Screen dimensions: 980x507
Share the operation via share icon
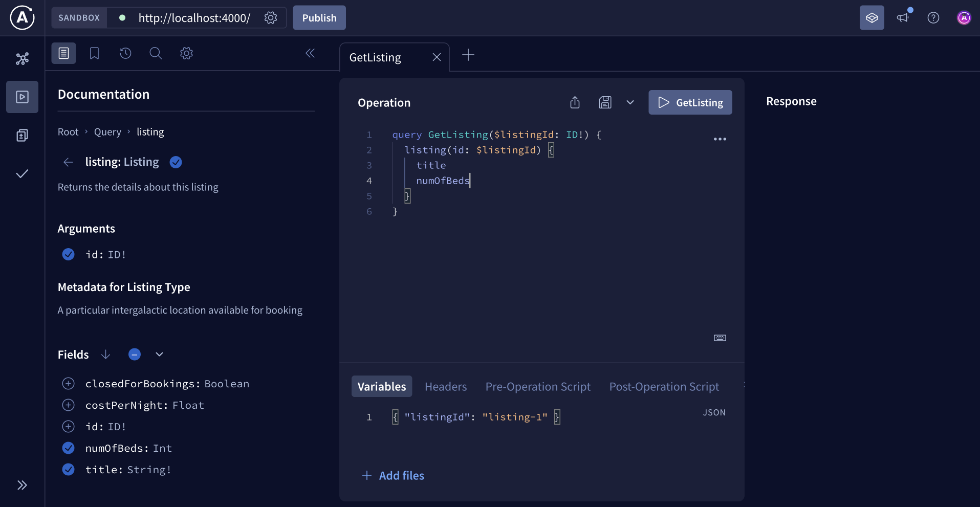[574, 102]
